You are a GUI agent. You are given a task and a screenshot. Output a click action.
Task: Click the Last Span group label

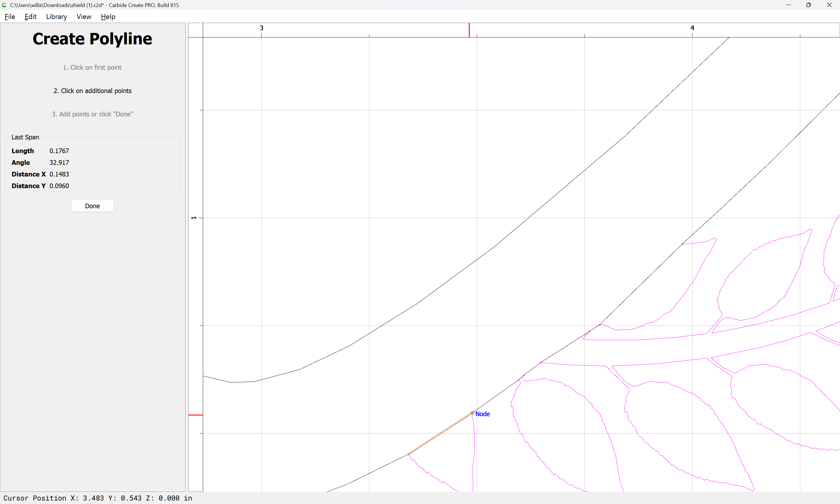[x=25, y=137]
